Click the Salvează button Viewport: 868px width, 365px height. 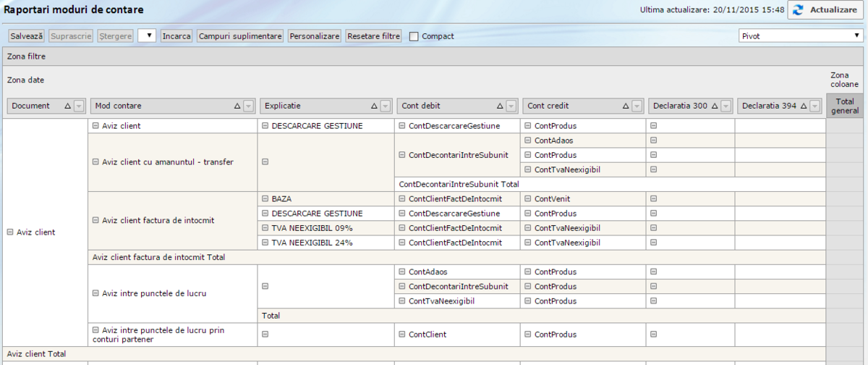click(27, 35)
